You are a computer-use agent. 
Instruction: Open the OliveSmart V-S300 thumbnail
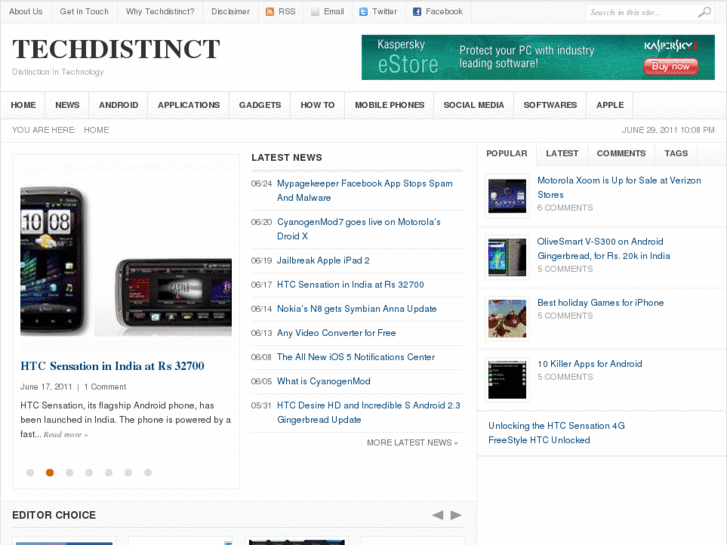pyautogui.click(x=507, y=257)
